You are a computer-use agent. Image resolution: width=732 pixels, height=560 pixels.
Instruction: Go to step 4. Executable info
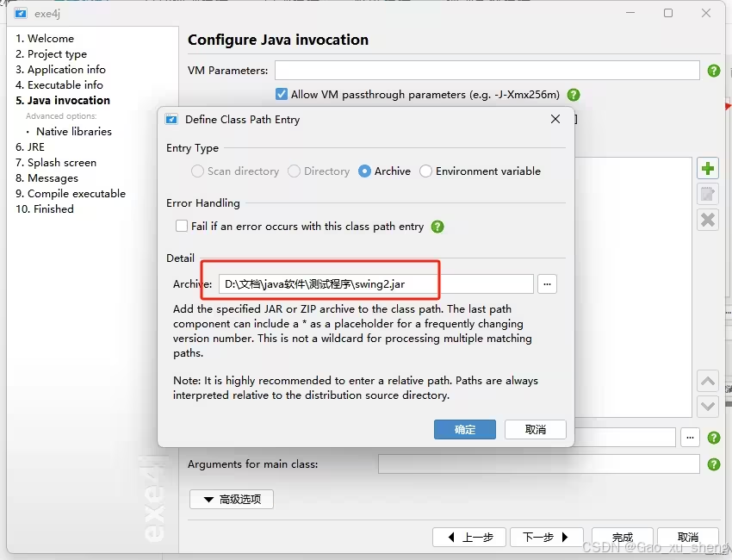tap(59, 84)
